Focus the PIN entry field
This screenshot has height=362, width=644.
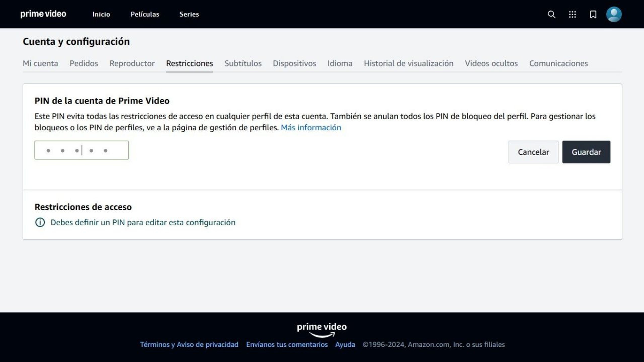tap(82, 150)
